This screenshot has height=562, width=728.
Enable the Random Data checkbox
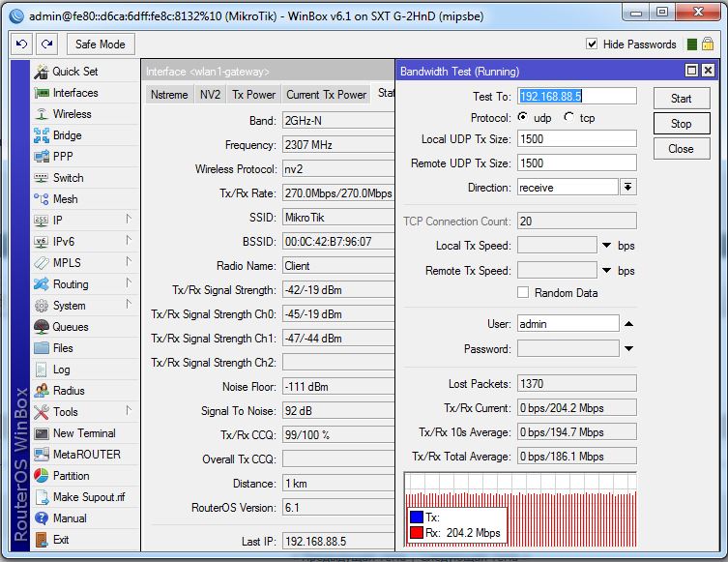pos(523,293)
